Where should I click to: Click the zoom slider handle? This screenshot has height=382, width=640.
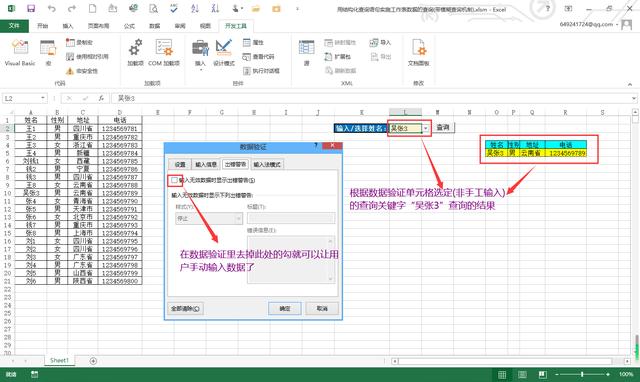[582, 374]
